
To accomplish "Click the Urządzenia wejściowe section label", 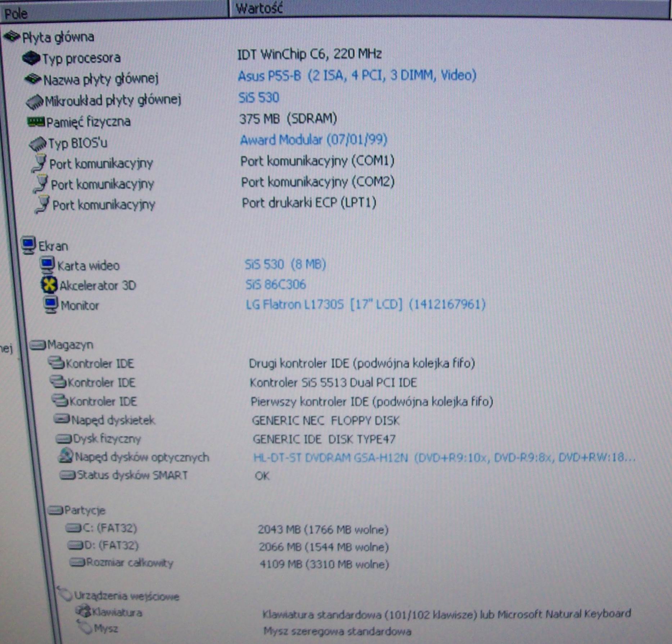I will click(x=127, y=596).
